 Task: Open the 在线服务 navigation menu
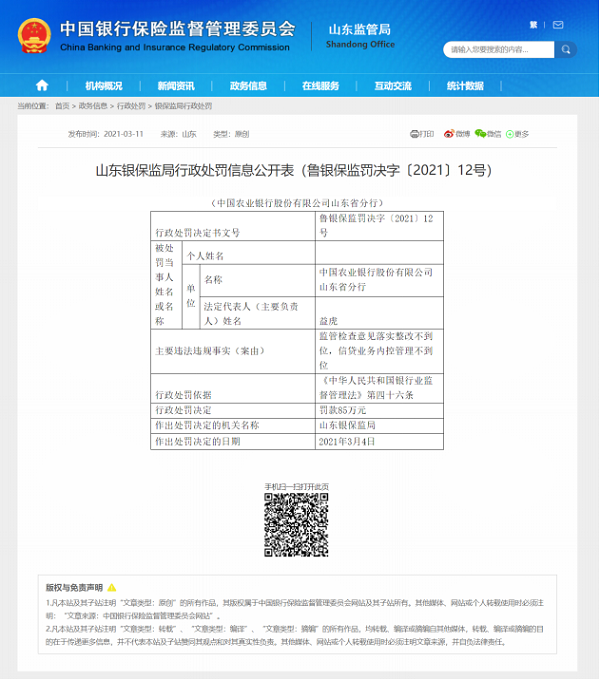point(321,86)
